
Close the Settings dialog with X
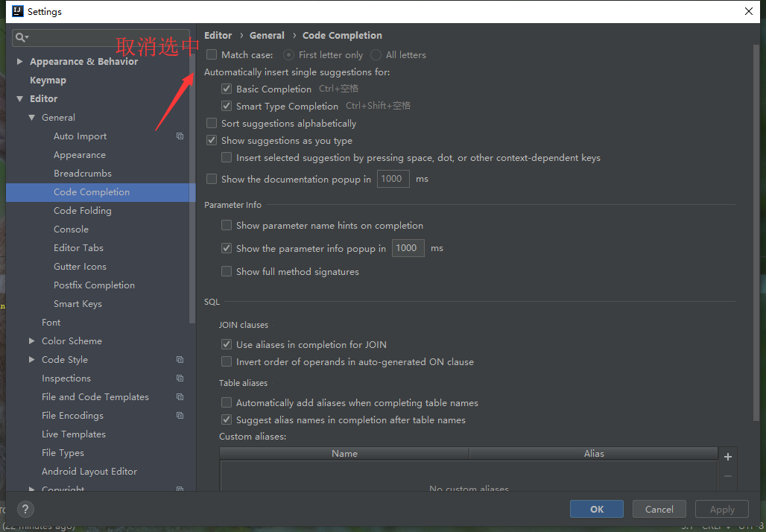click(x=748, y=11)
